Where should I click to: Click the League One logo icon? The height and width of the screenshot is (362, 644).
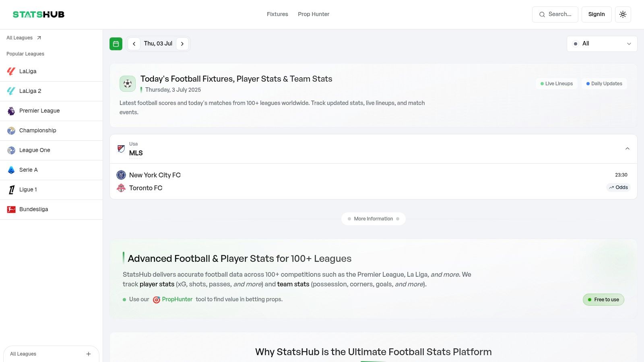(x=11, y=150)
